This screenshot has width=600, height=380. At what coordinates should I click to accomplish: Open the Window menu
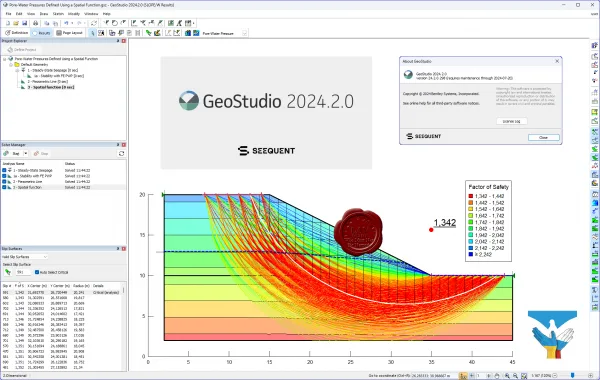[91, 14]
